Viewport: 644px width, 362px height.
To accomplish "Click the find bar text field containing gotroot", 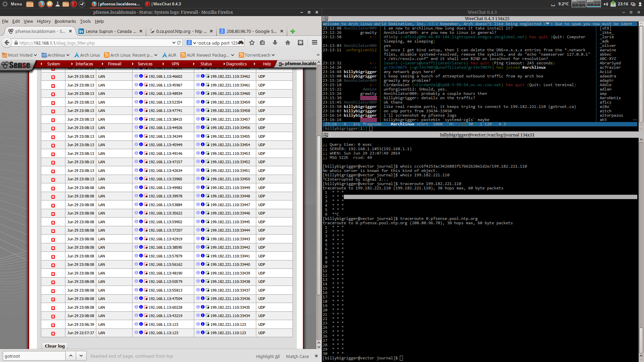I will click(x=34, y=356).
